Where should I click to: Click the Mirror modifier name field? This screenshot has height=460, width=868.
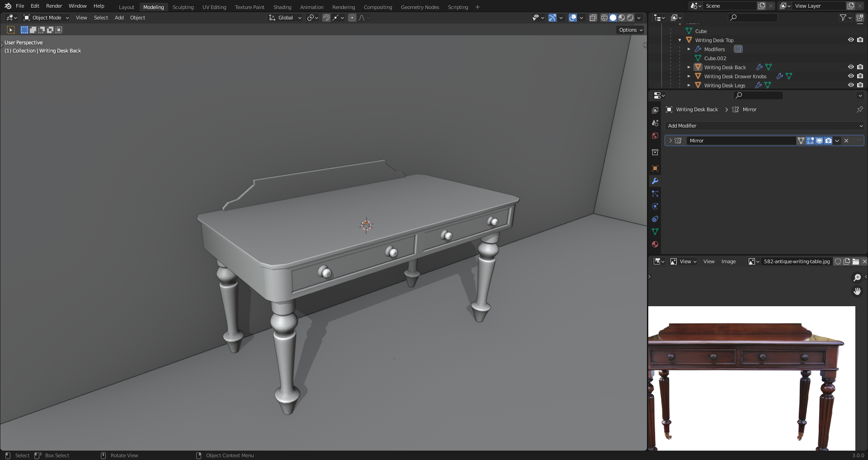(741, 141)
